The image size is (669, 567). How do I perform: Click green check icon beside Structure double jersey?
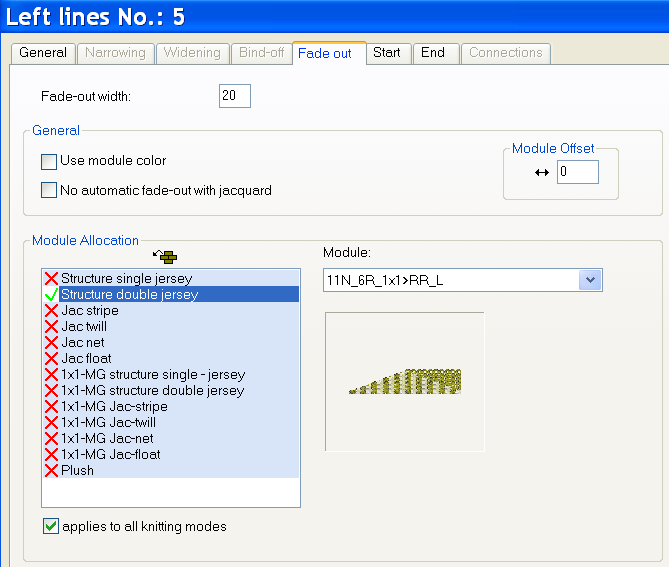click(x=51, y=294)
